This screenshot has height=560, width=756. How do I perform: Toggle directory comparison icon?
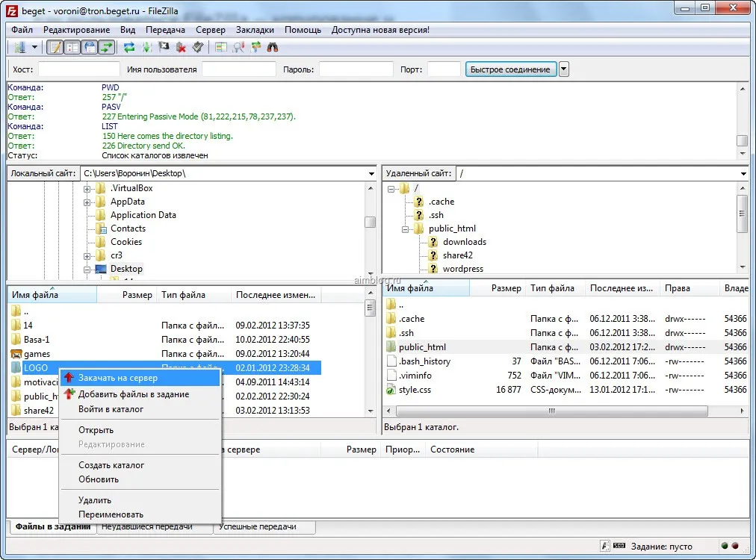pyautogui.click(x=238, y=47)
